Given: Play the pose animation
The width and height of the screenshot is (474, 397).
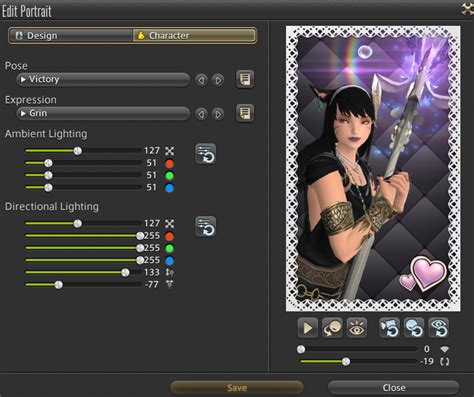Looking at the screenshot, I should [x=307, y=328].
